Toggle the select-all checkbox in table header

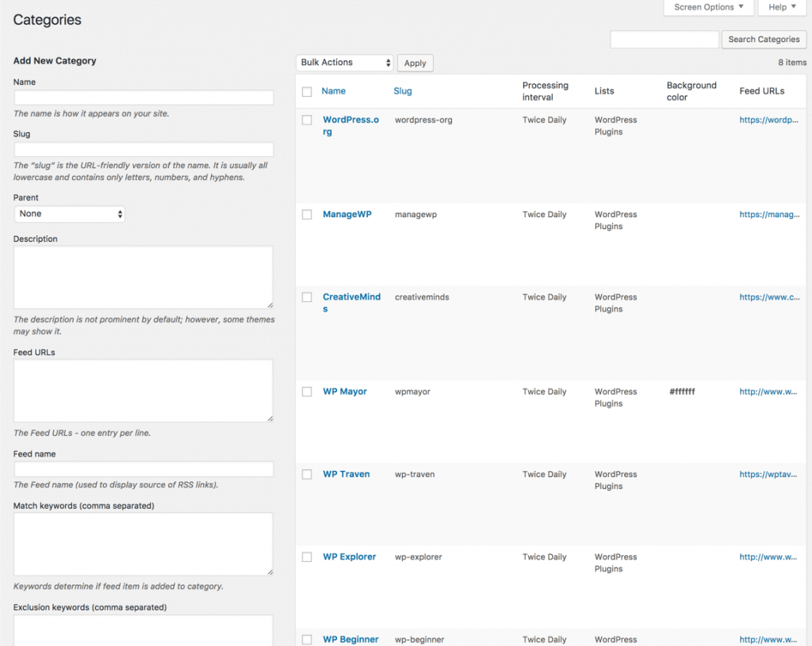(307, 92)
